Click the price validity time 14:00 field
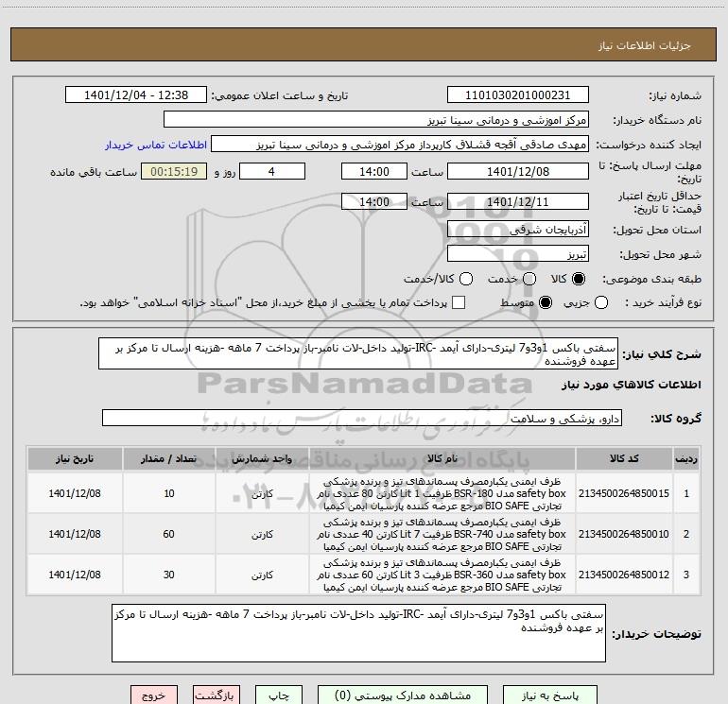 pos(374,201)
